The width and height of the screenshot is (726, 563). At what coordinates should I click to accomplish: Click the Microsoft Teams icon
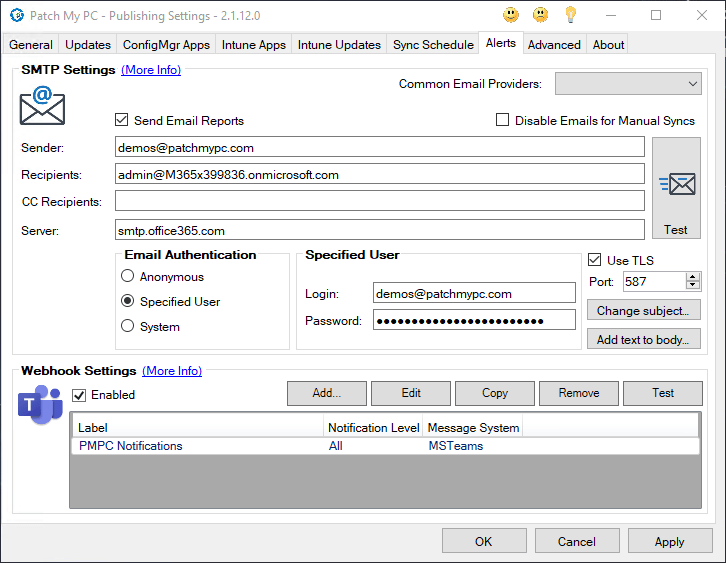tap(40, 404)
